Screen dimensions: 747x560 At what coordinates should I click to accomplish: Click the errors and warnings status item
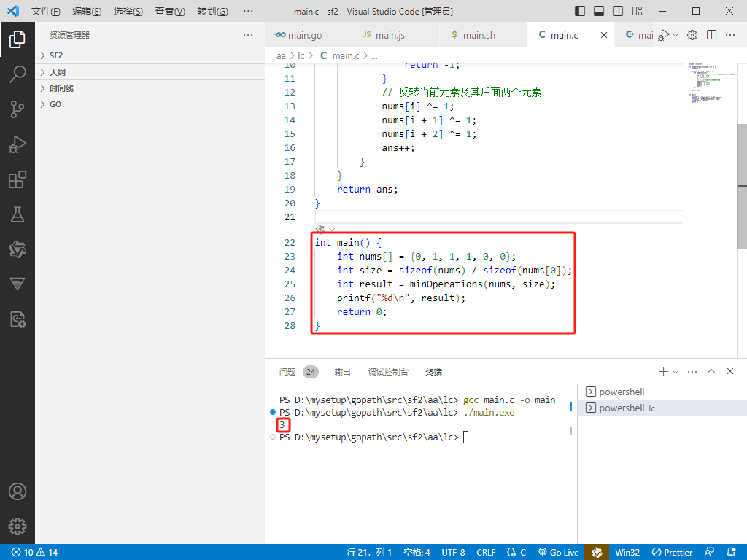click(x=34, y=553)
